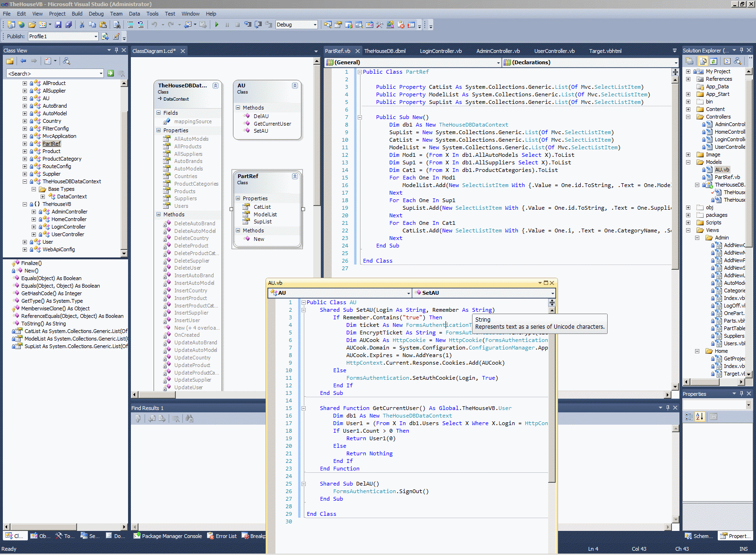The image size is (756, 555).
Task: Collapse the Controllers folder in Solution Explorer
Action: 688,117
